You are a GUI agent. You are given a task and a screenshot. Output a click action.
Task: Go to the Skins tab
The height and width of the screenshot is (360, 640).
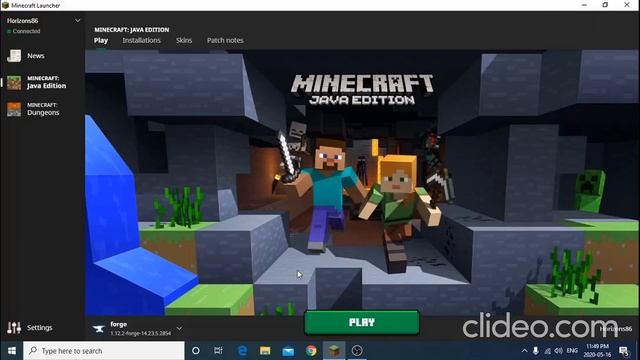(184, 40)
